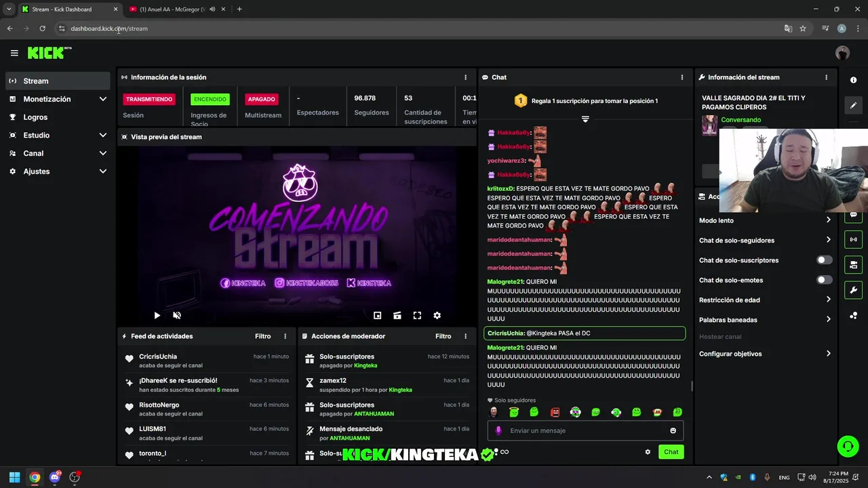Open the emoji picker in message box
868x488 pixels.
tap(673, 430)
